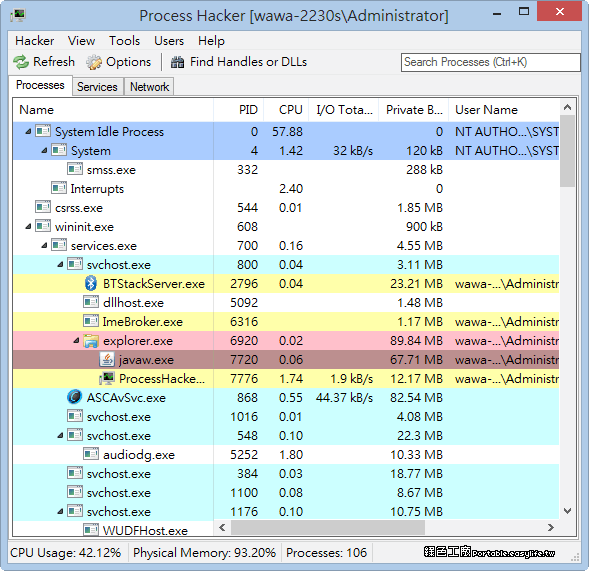Click the 89.84 MB private bytes value
The image size is (589, 571).
click(x=416, y=341)
